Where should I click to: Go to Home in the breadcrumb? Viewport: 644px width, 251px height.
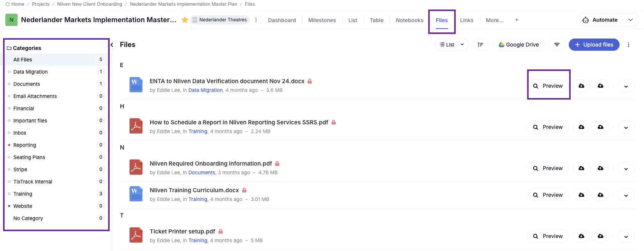(15, 4)
